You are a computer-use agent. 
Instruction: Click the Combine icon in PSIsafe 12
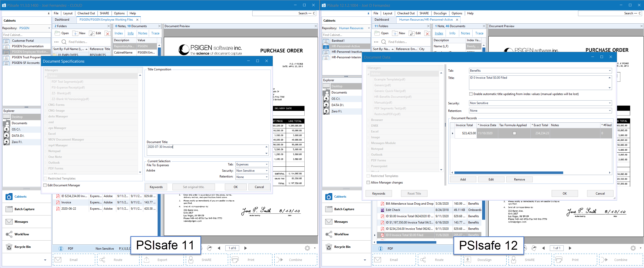click(x=604, y=260)
